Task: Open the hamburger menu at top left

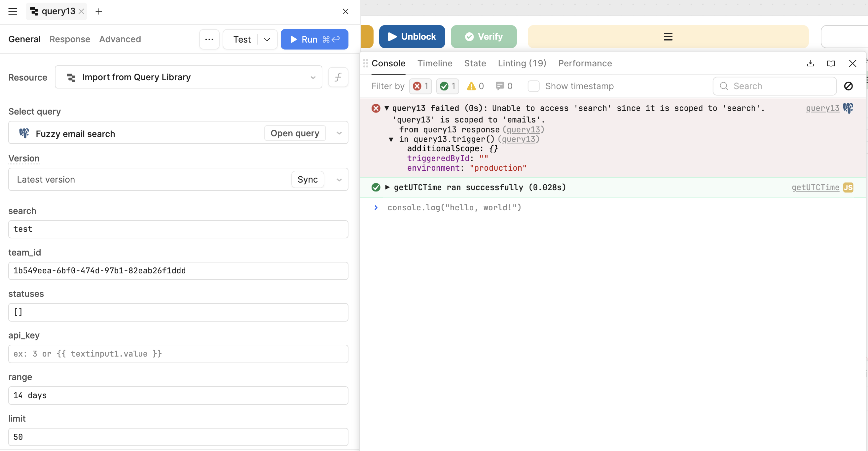Action: click(13, 12)
